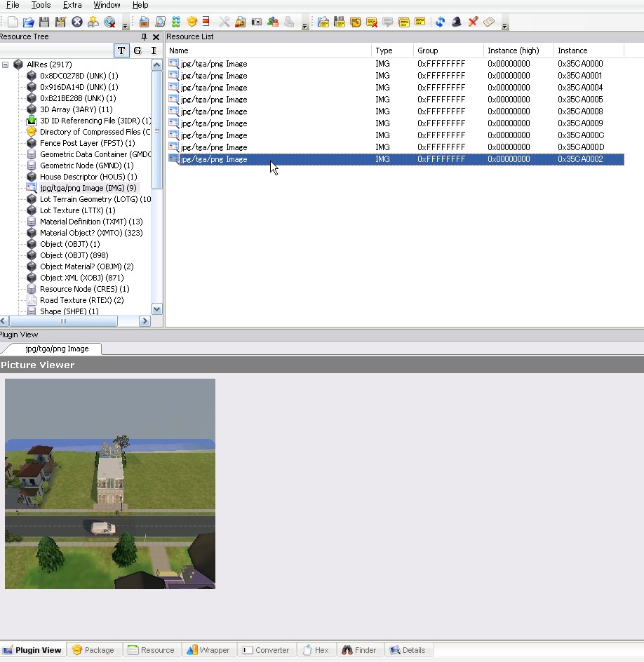Click the police helmet toolbar icon
This screenshot has width=644, height=662.
(457, 22)
